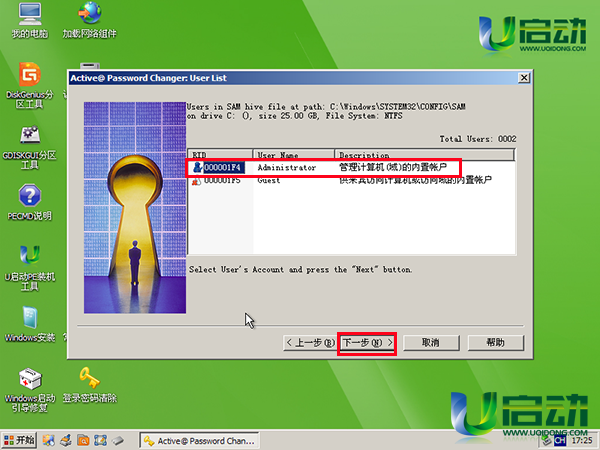Click the blue frame quick-launch icon
The height and width of the screenshot is (450, 600).
click(100, 440)
